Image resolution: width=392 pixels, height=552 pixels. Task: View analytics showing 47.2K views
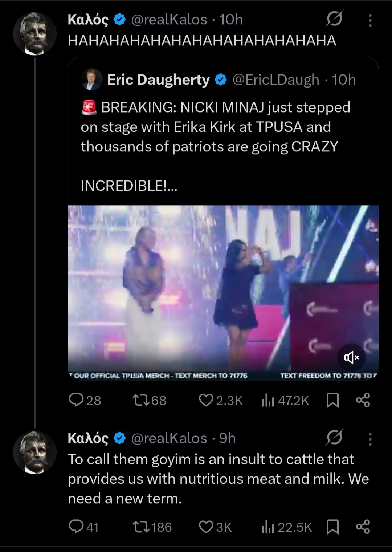pos(268,400)
